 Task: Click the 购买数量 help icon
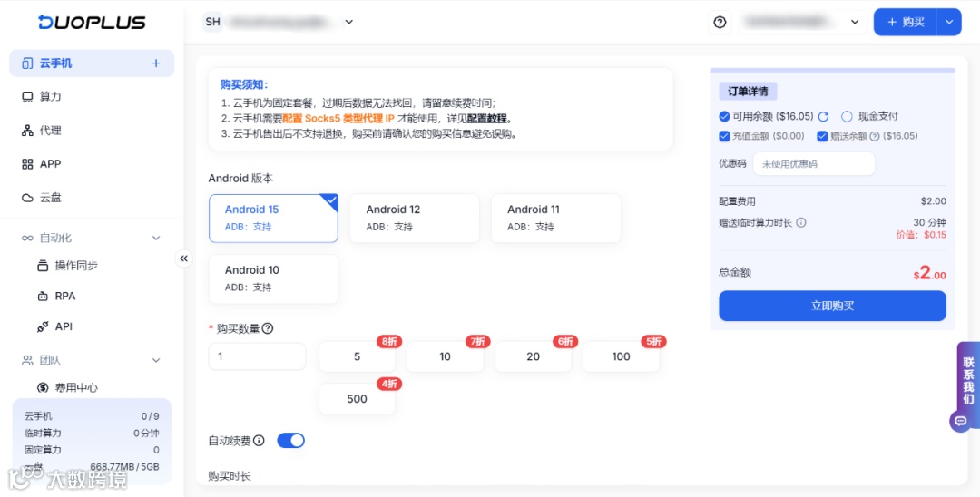(x=268, y=328)
